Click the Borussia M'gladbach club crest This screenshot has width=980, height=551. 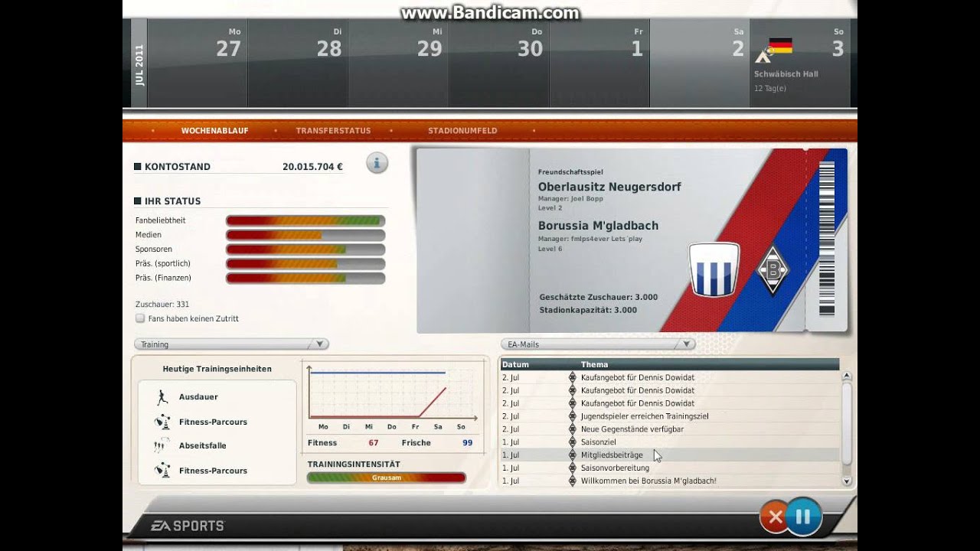coord(773,271)
